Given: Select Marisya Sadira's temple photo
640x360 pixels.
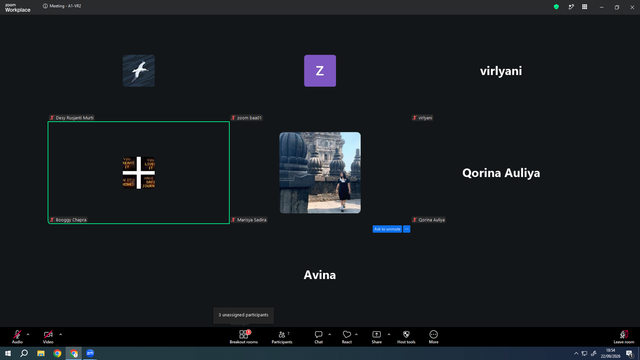Looking at the screenshot, I should coord(320,173).
